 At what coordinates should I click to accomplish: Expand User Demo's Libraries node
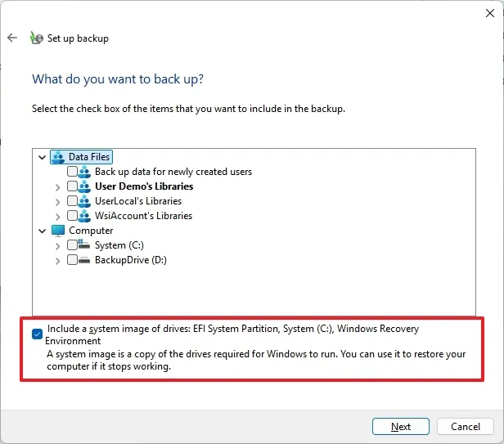click(57, 187)
